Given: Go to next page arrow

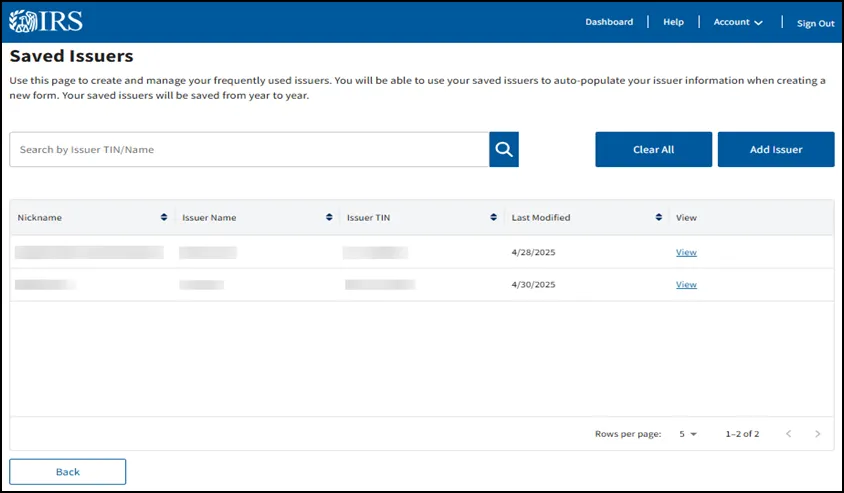Looking at the screenshot, I should coord(818,434).
